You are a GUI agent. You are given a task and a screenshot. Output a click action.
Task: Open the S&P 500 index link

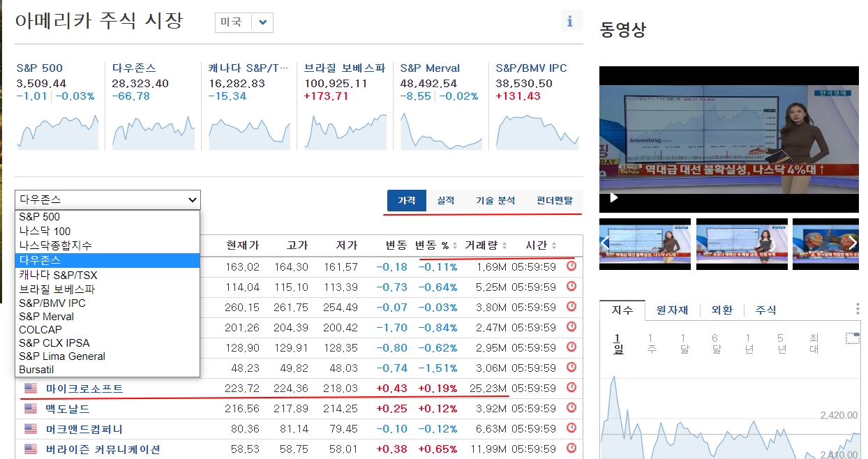click(x=40, y=68)
